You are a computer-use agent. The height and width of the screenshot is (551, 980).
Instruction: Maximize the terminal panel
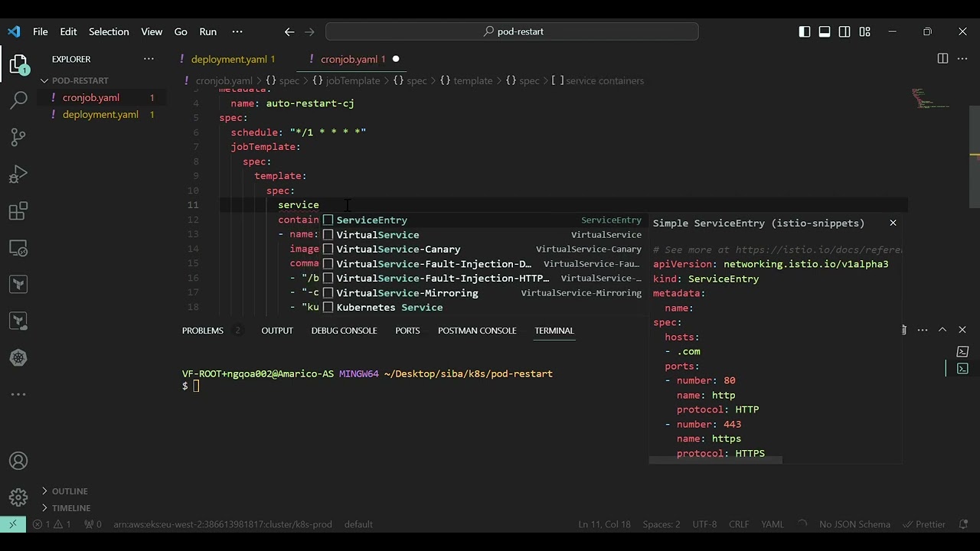pyautogui.click(x=942, y=330)
